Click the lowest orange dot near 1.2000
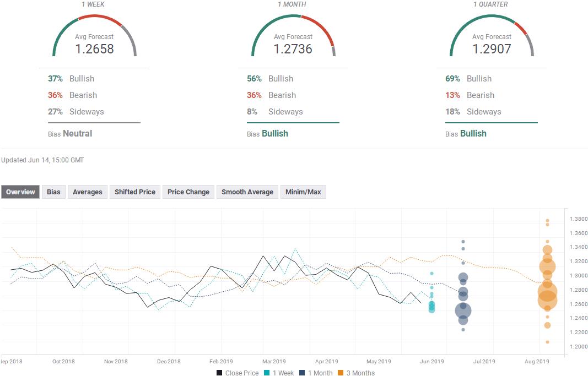This screenshot has width=588, height=376. pos(547,342)
